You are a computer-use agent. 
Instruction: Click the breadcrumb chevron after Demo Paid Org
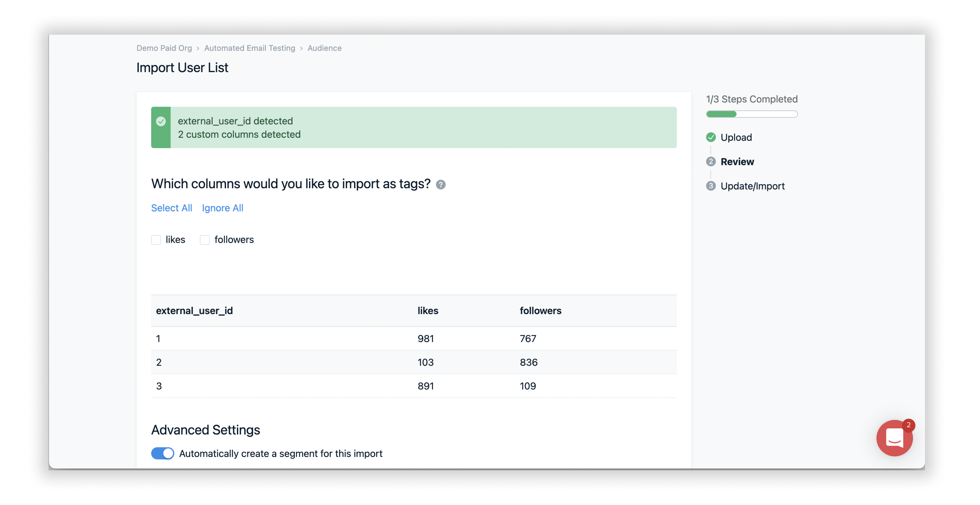[198, 48]
